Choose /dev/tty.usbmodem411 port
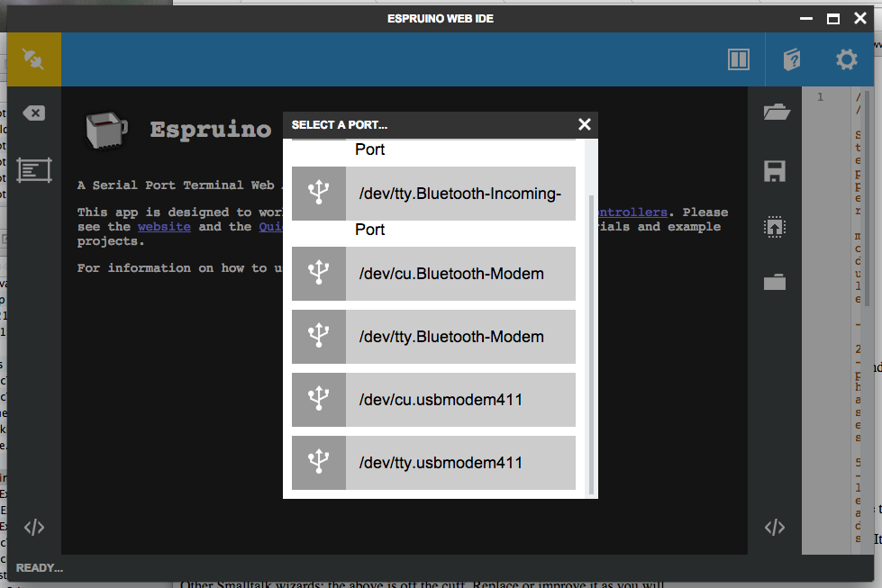Image resolution: width=882 pixels, height=588 pixels. click(x=433, y=463)
